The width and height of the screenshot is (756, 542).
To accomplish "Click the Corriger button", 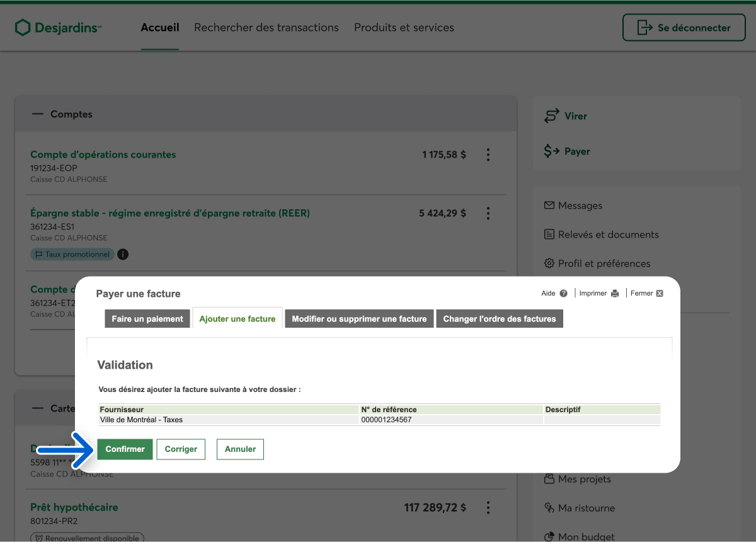I will [x=181, y=449].
